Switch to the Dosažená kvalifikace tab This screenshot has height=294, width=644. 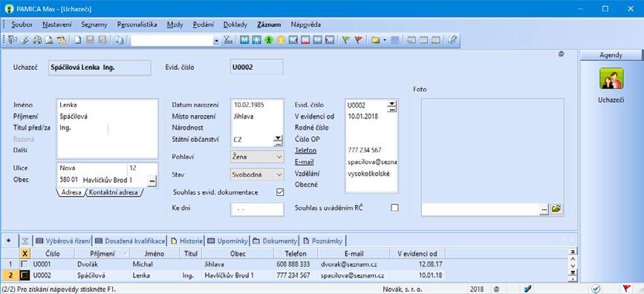(x=130, y=241)
